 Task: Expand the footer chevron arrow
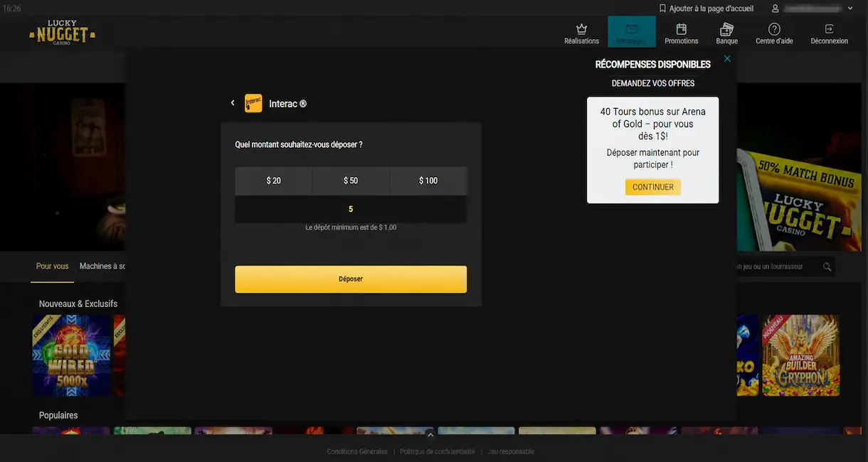430,434
